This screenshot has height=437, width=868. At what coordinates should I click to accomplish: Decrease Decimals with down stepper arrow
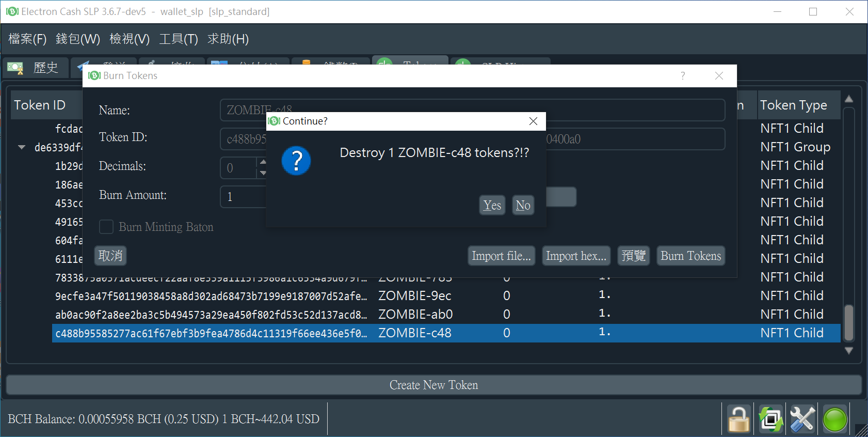(x=263, y=173)
